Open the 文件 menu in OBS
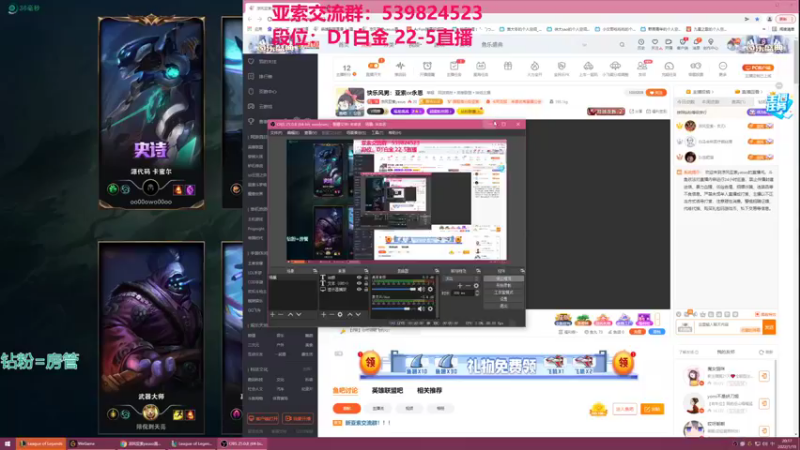 pyautogui.click(x=276, y=133)
